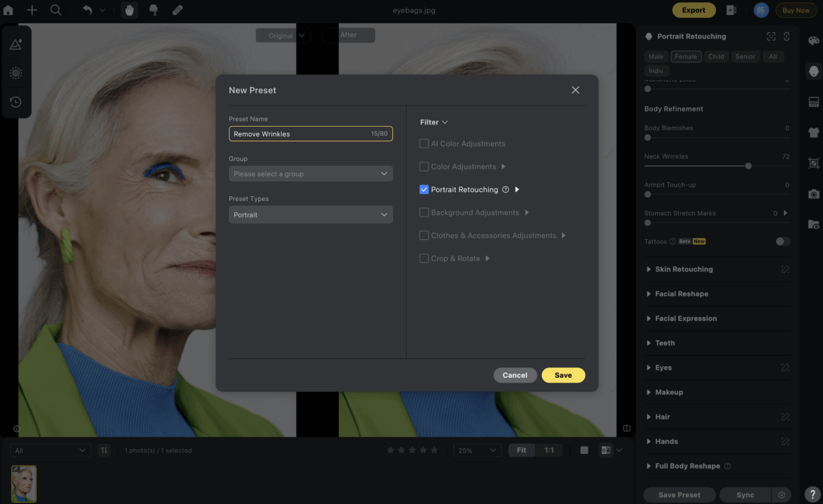Viewport: 823px width, 504px height.
Task: Open the Background Adjustments sidebar icon
Action: pyautogui.click(x=813, y=102)
